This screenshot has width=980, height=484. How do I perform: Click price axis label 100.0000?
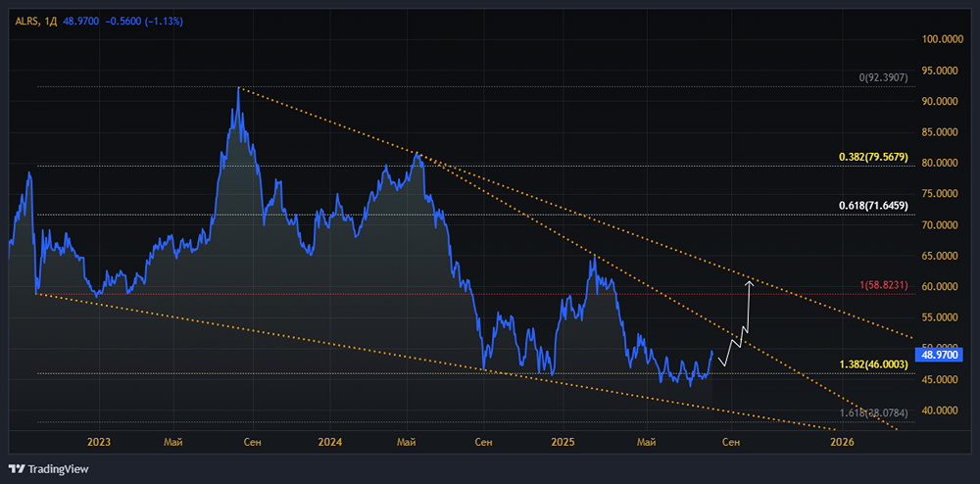pyautogui.click(x=943, y=39)
